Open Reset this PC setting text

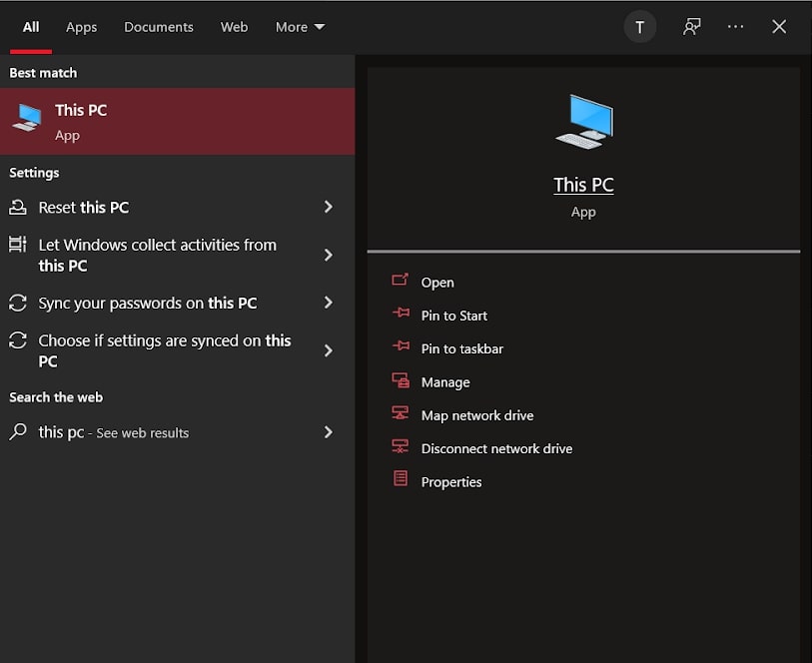(x=83, y=208)
